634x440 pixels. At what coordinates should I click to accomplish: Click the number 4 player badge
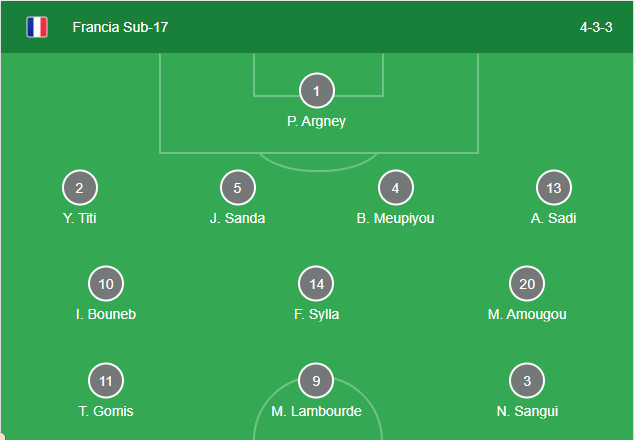point(396,188)
